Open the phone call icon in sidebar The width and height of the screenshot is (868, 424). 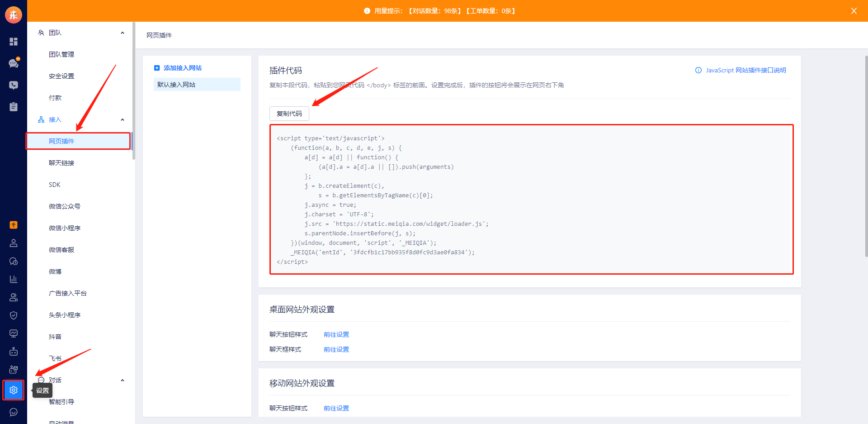[14, 85]
